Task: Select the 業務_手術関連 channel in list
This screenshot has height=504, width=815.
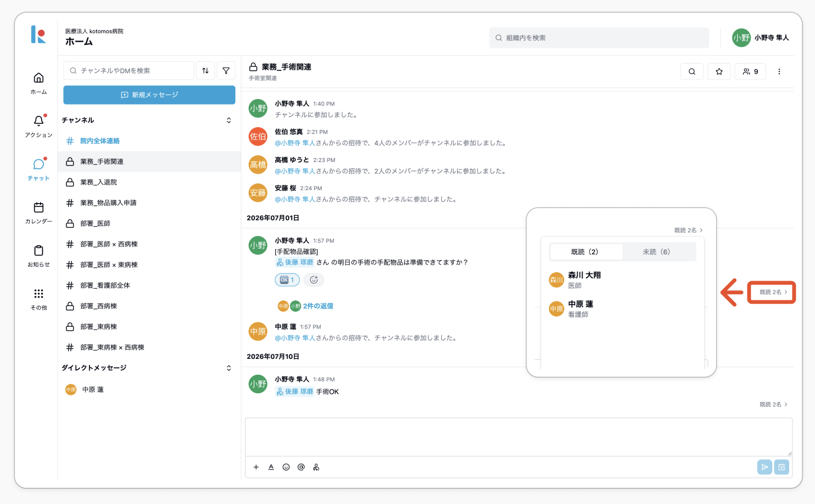Action: tap(149, 161)
